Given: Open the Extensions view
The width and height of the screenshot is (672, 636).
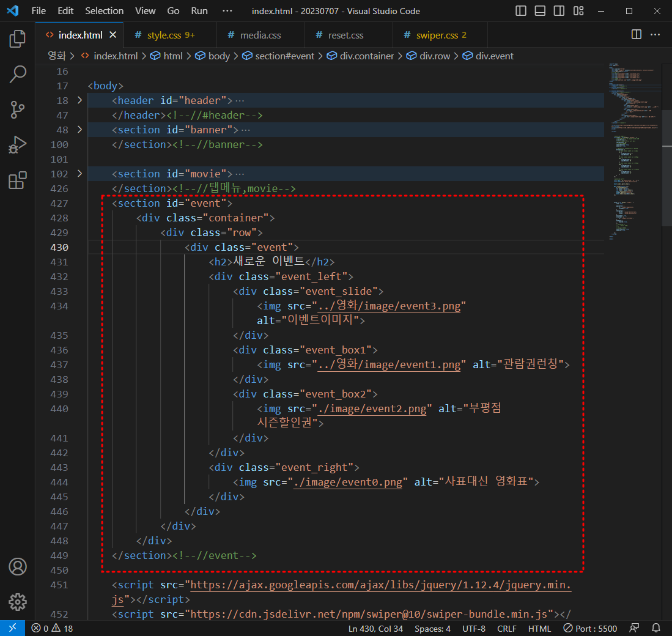Looking at the screenshot, I should coord(17,180).
